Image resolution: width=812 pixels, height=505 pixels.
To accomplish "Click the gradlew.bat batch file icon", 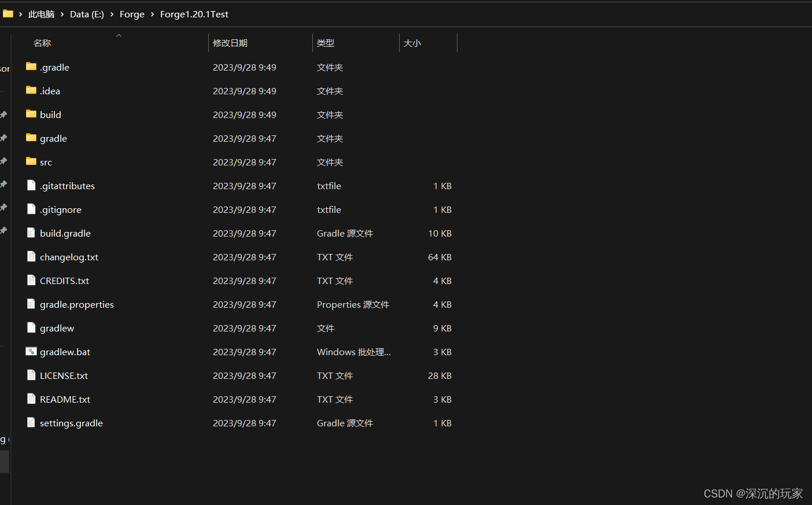I will pos(31,351).
